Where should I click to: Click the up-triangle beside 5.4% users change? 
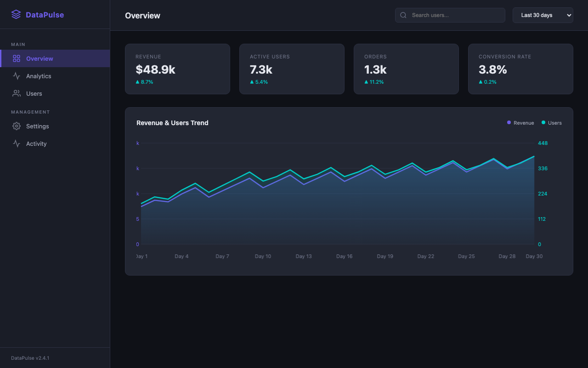(x=252, y=82)
